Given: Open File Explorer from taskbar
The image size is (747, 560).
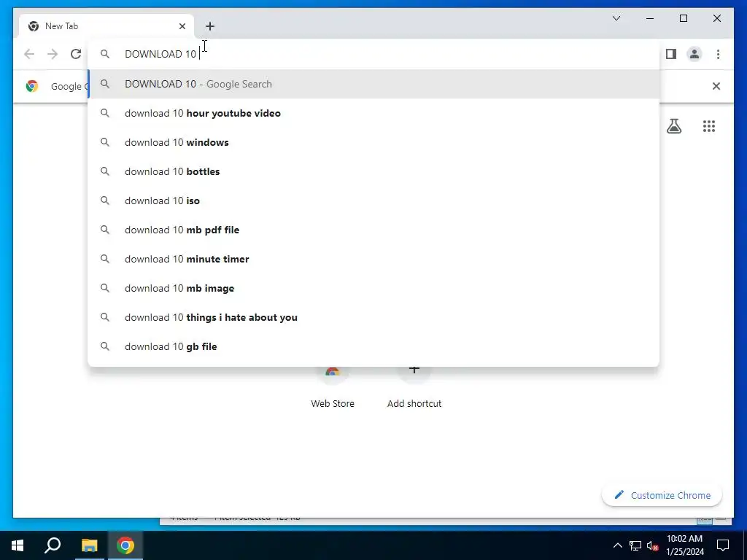Looking at the screenshot, I should point(89,545).
